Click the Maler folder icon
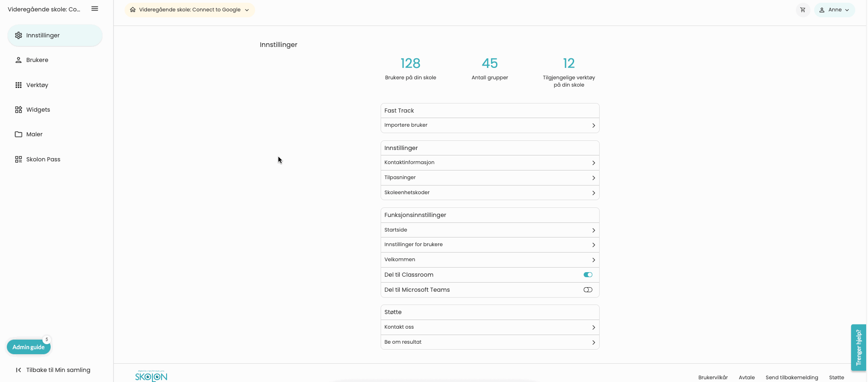Viewport: 868px width, 382px height. coord(18,134)
